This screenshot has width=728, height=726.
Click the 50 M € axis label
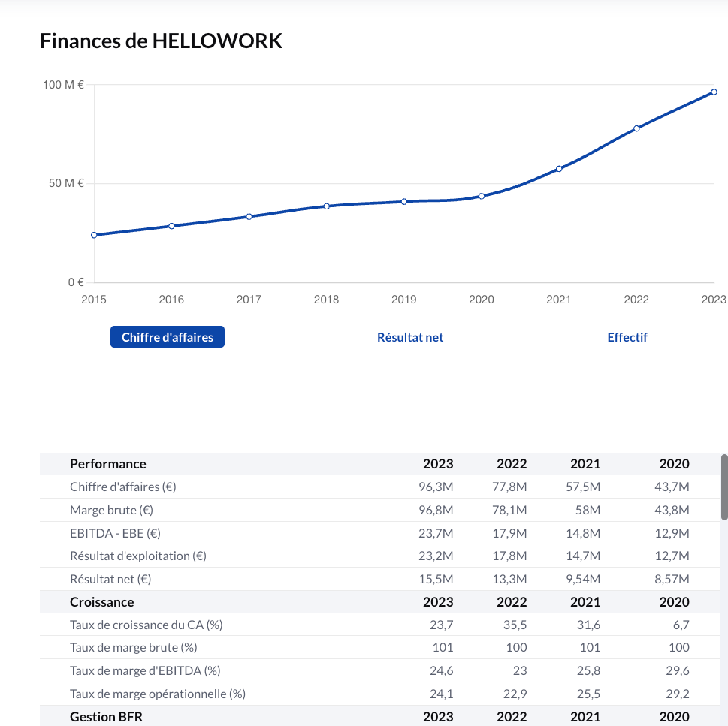pos(66,183)
